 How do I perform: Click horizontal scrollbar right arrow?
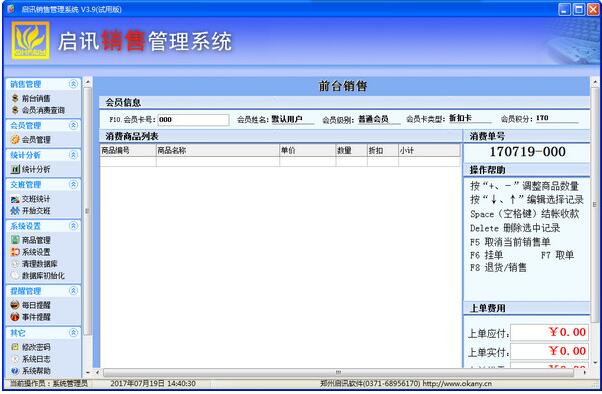tap(585, 372)
